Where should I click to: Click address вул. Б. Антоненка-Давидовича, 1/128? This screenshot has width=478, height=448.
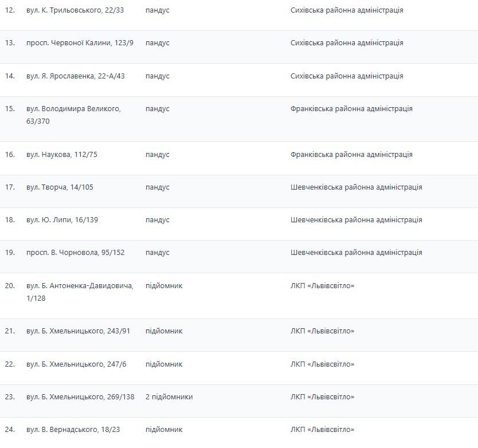coord(80,292)
